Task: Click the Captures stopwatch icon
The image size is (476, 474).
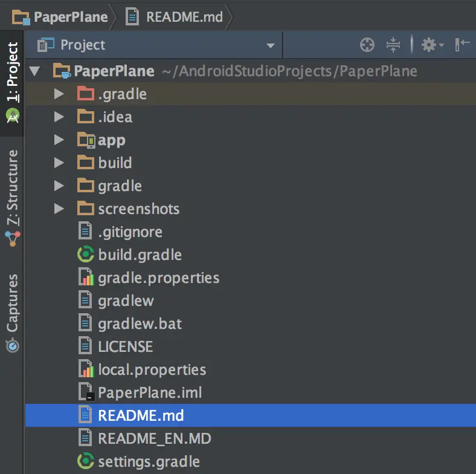Action: (x=13, y=345)
